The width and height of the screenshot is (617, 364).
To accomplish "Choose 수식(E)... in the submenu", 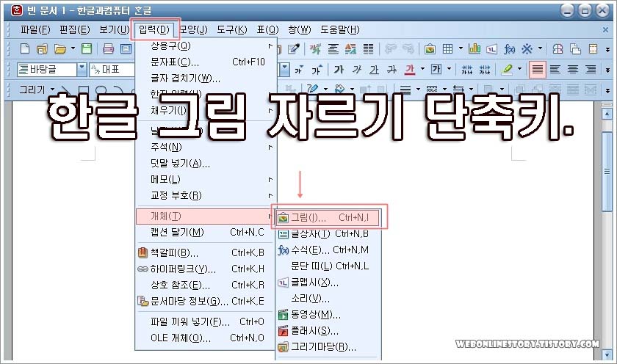I will [328, 250].
